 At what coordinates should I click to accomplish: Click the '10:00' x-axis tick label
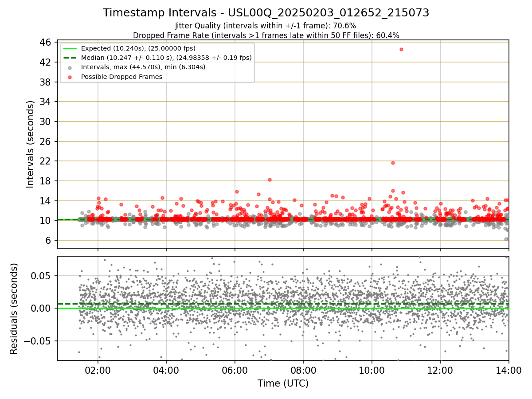pos(372,371)
